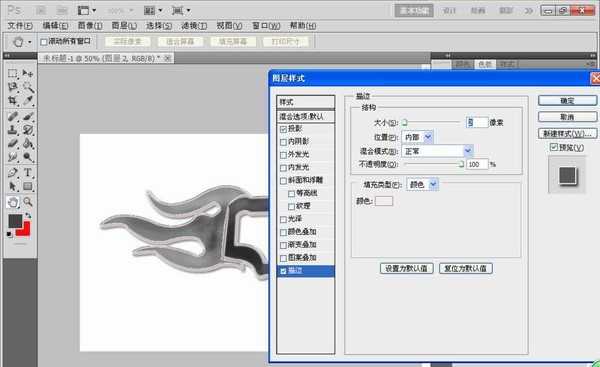Select the Smudge/Blur tool

click(13, 157)
